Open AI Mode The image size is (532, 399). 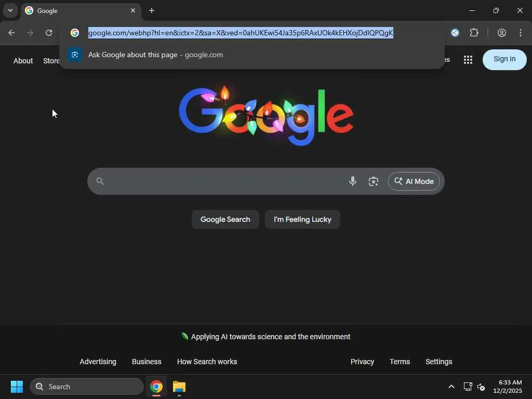414,181
